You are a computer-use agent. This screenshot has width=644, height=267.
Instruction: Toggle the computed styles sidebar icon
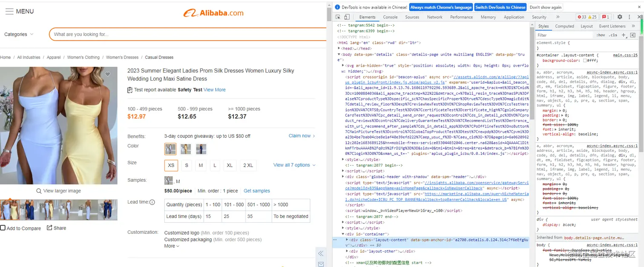(632, 35)
